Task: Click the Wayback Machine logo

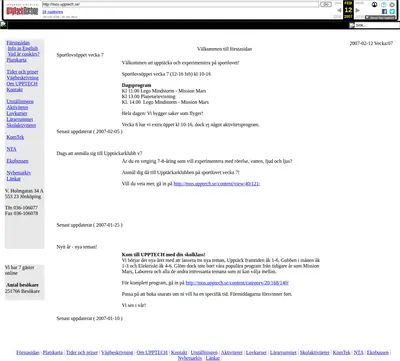Action: [x=22, y=11]
